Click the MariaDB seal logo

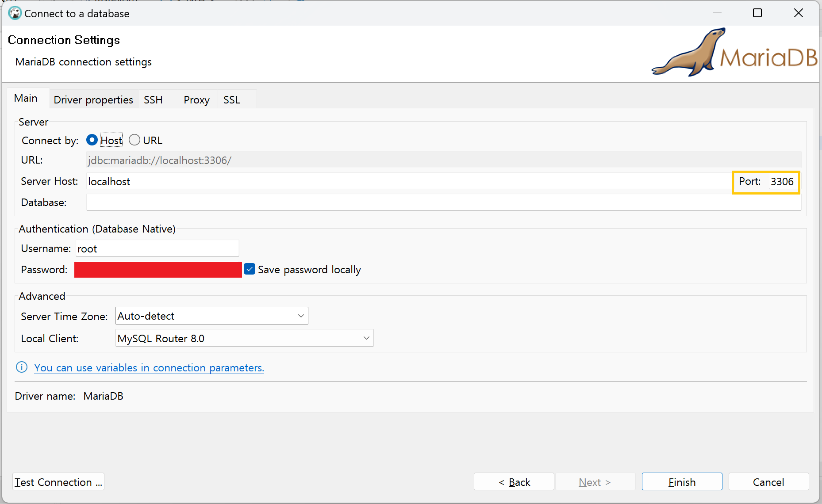point(735,52)
